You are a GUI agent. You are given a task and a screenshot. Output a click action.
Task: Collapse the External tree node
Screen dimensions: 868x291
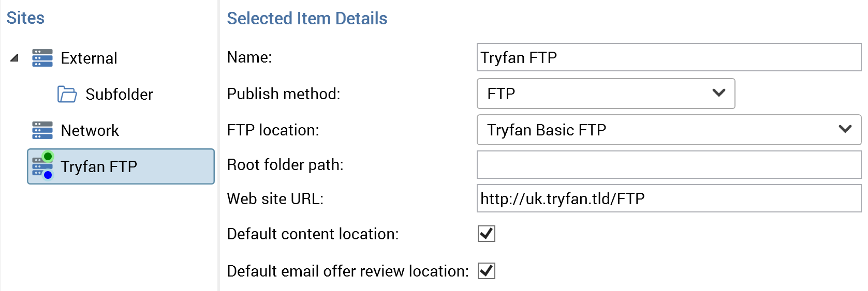[x=14, y=58]
